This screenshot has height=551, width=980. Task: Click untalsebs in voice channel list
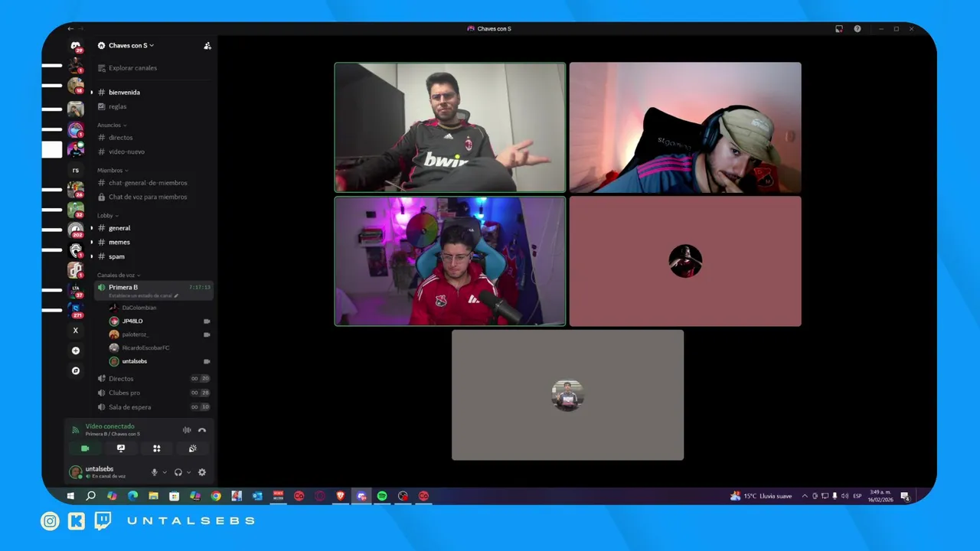pyautogui.click(x=159, y=361)
